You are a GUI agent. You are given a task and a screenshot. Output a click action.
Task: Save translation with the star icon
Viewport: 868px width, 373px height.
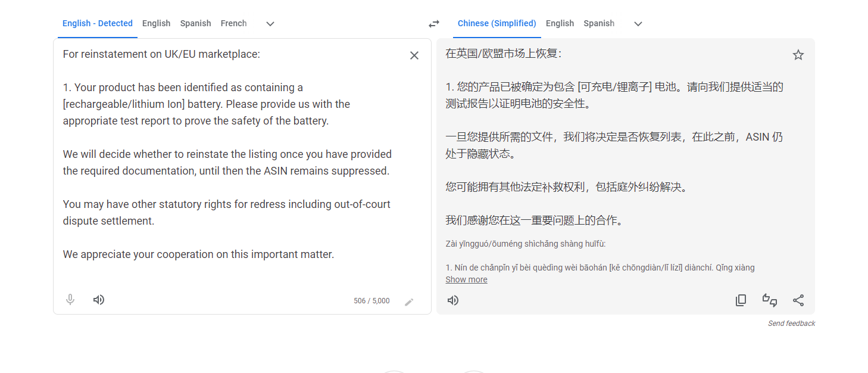point(798,55)
